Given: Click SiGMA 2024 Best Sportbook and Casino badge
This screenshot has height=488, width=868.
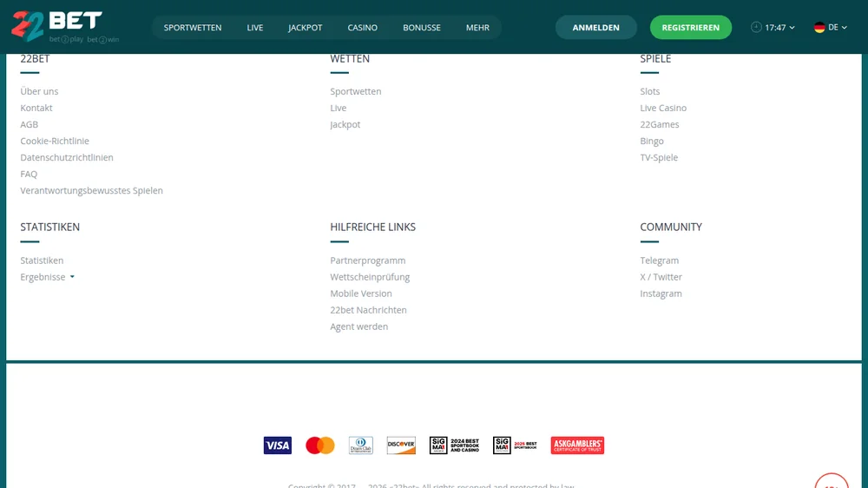Looking at the screenshot, I should pos(455,445).
